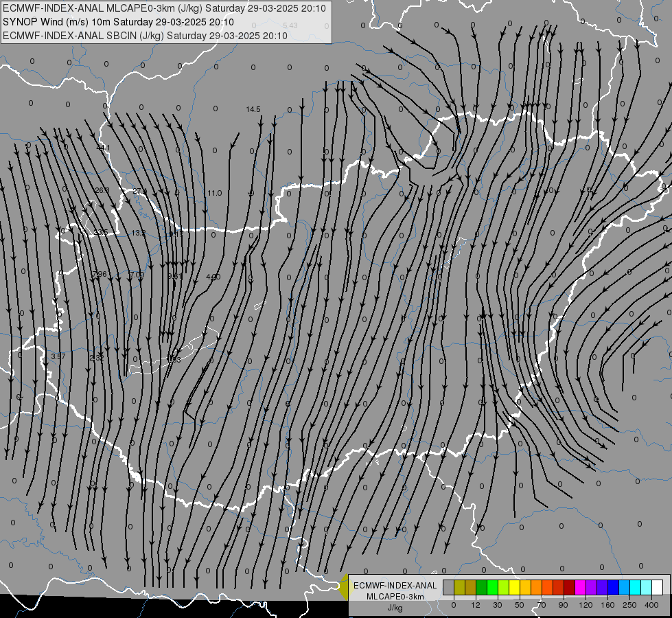Click the map value 9.51

175,276
